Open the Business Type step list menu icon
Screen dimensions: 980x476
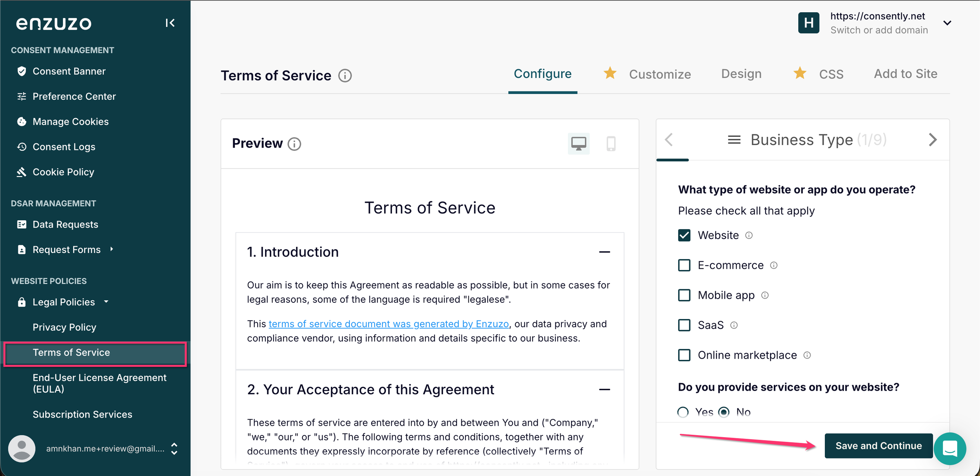[734, 140]
